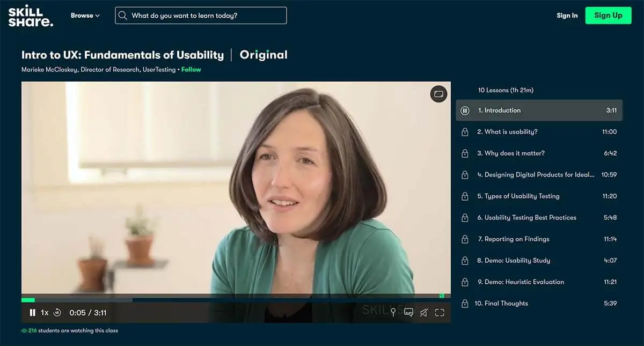Open lesson 7. Reporting on Findings
Screen dimensions: 644x346
tap(539, 239)
